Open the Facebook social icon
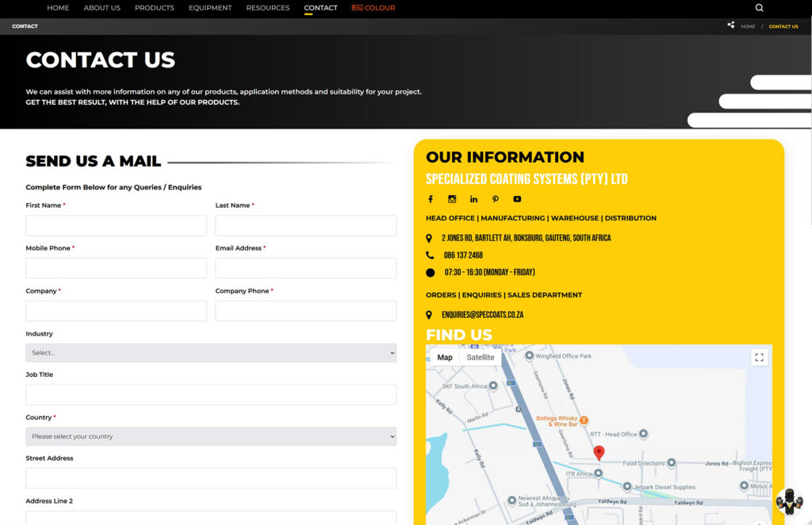812x525 pixels. point(430,199)
